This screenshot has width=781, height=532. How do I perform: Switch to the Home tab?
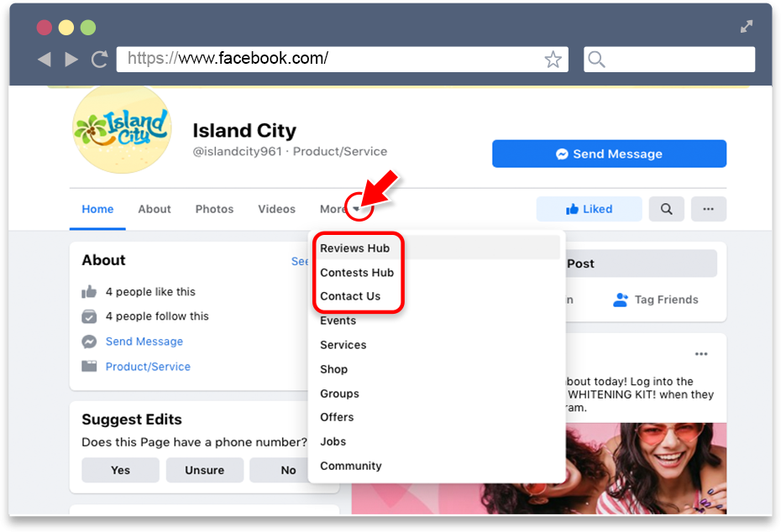click(97, 209)
